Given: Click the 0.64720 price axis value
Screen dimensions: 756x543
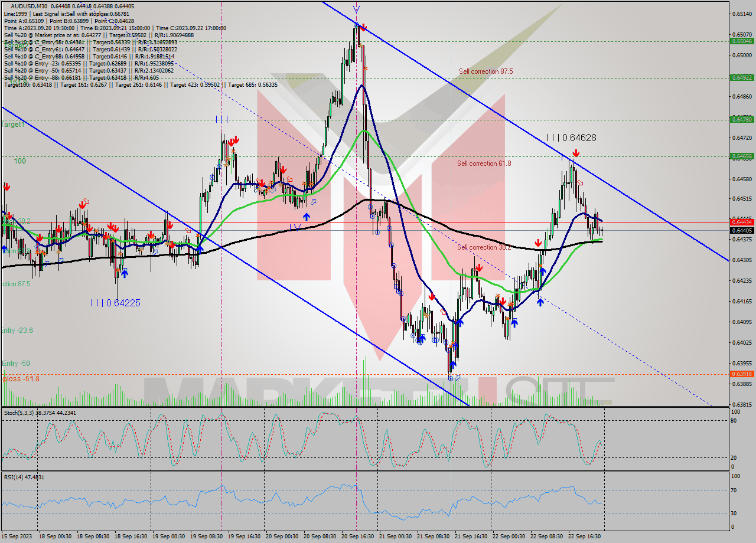Looking at the screenshot, I should point(742,138).
